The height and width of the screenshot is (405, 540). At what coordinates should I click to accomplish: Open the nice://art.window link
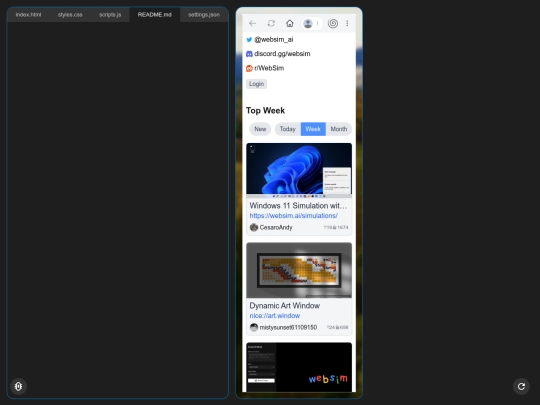pos(274,316)
